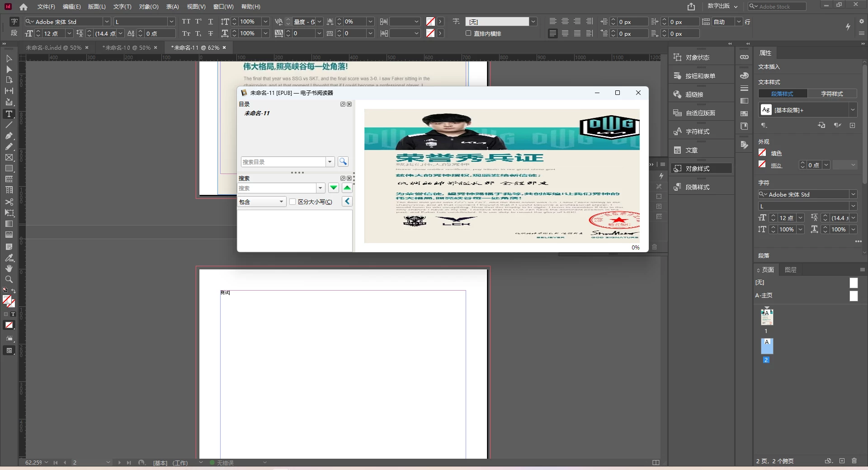Image resolution: width=868 pixels, height=470 pixels.
Task: Select the Scissors tool
Action: (9, 202)
